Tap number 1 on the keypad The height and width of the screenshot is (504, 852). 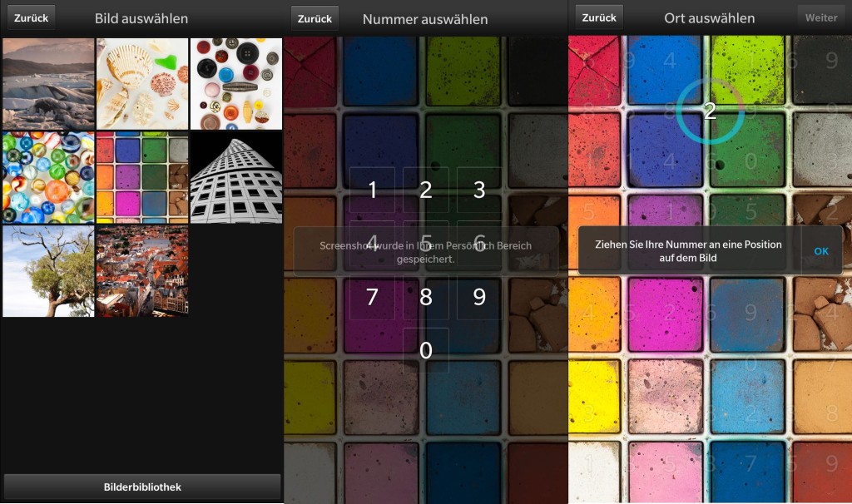pyautogui.click(x=372, y=190)
